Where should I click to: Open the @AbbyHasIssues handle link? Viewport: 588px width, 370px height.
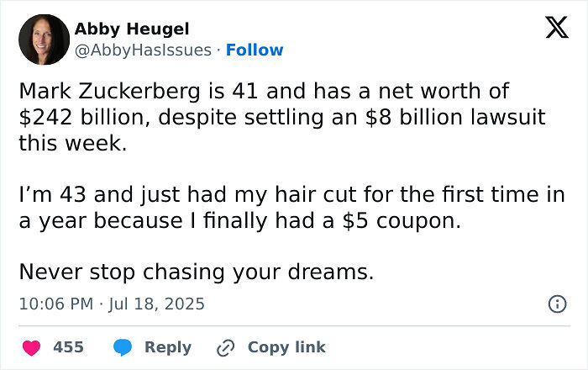pyautogui.click(x=143, y=50)
